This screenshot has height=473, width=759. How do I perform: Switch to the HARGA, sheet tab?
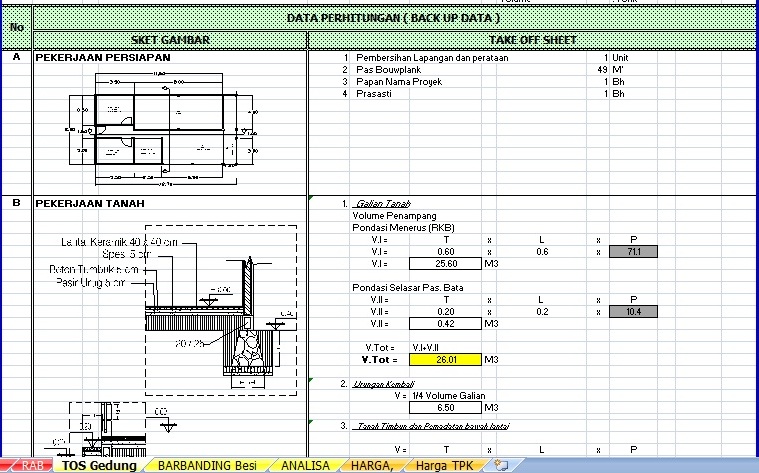372,466
